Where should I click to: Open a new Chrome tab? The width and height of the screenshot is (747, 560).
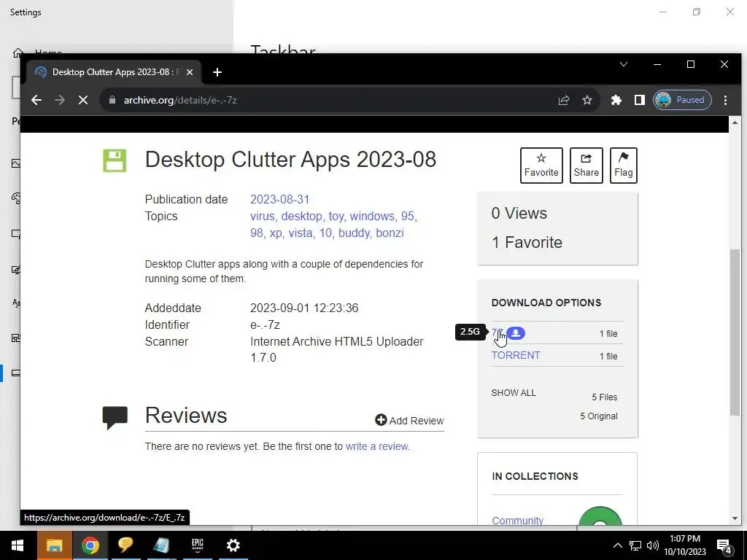point(217,72)
